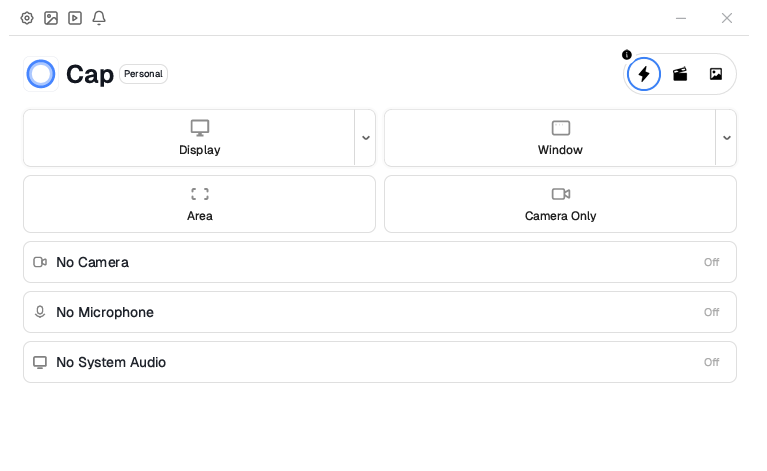Viewport: 767px width, 471px height.
Task: Select Display capture target
Action: pos(199,138)
